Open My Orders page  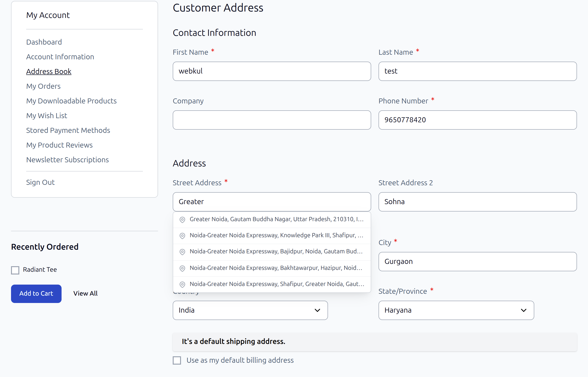click(43, 86)
